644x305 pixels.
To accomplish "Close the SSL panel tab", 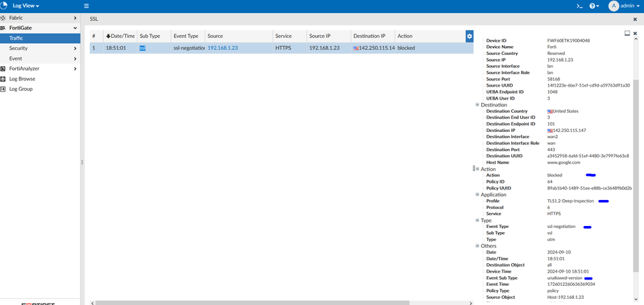I will [x=635, y=19].
